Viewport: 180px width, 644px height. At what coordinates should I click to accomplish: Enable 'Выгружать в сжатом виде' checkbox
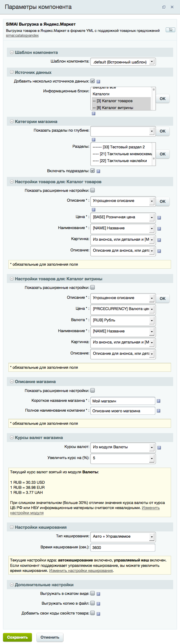click(93, 593)
